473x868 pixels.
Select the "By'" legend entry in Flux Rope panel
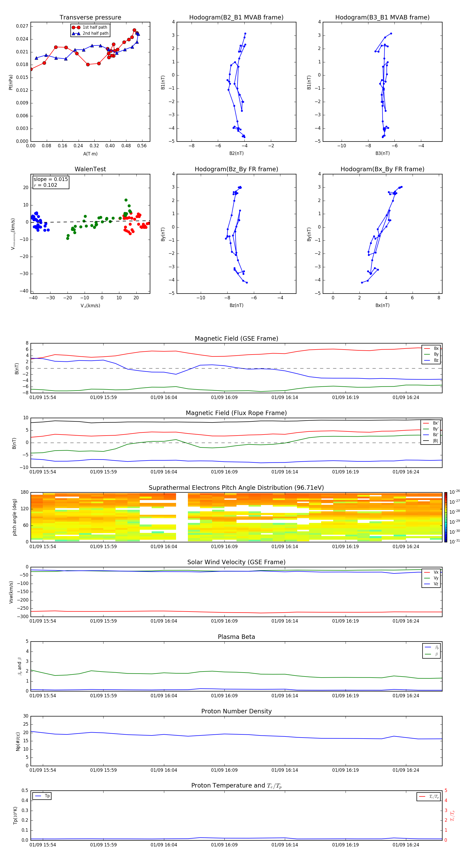(431, 429)
